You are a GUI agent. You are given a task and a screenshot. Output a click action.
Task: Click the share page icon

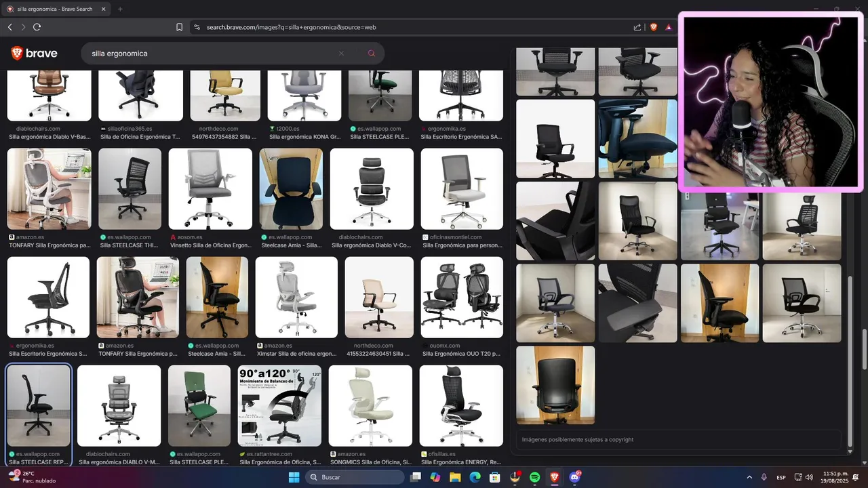(637, 27)
